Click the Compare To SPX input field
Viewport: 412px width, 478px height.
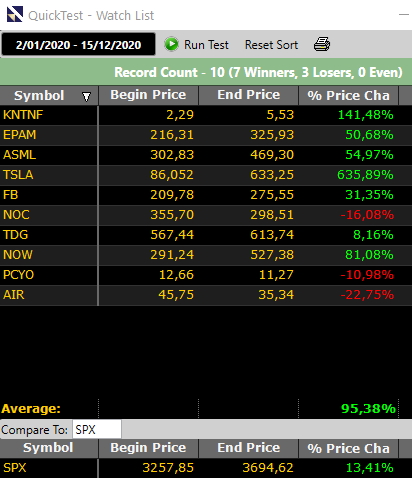pyautogui.click(x=97, y=429)
